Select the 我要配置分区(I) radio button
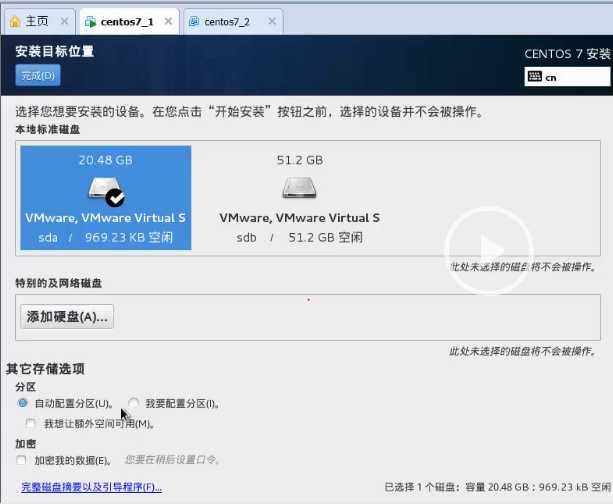 coord(134,403)
